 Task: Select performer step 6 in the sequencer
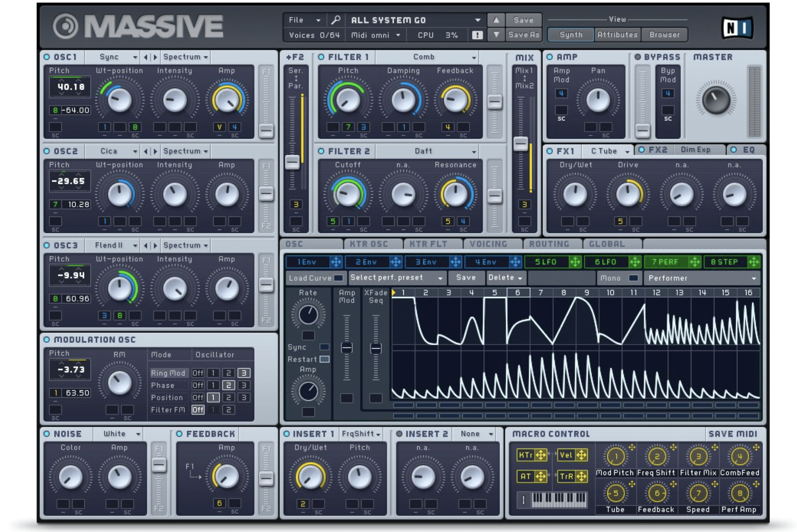tap(518, 293)
